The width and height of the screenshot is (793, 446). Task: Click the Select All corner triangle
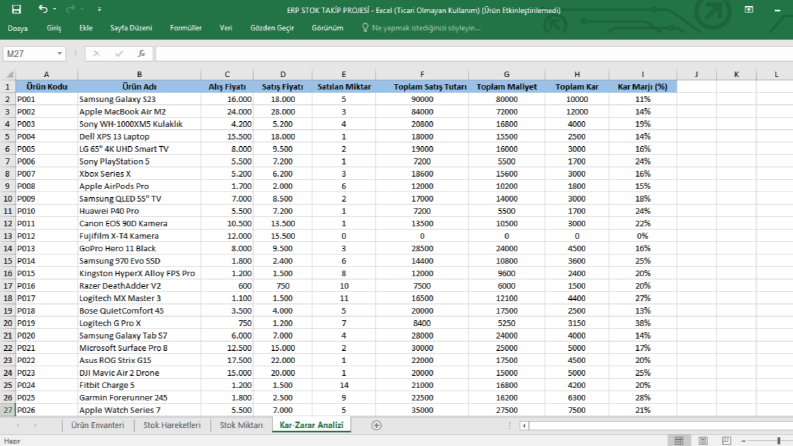(x=8, y=74)
